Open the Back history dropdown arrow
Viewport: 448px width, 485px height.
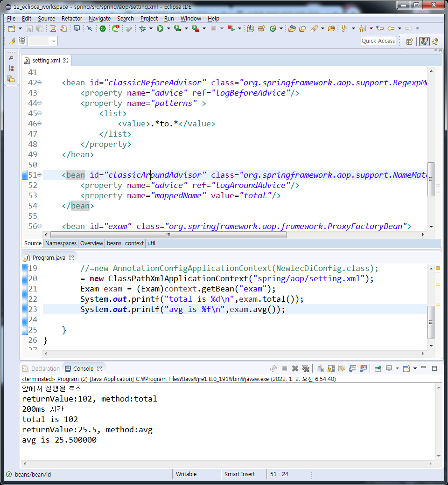coord(400,28)
